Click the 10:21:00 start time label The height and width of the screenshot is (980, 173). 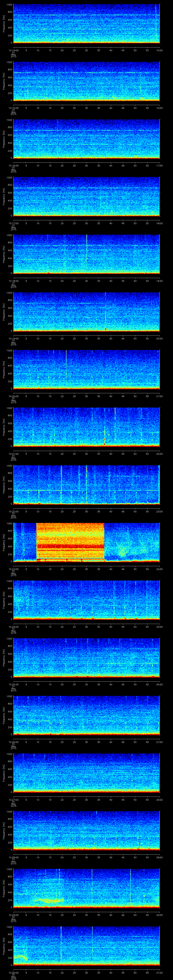(13, 454)
